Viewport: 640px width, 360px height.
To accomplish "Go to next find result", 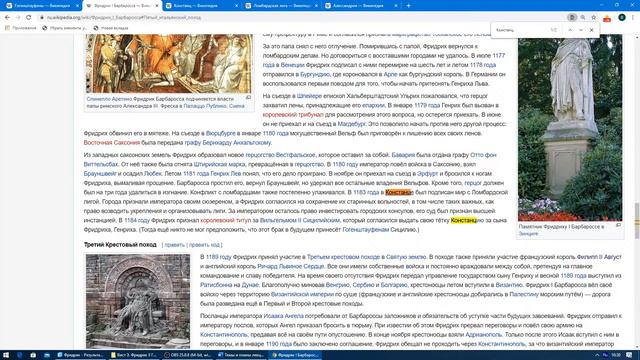I will pyautogui.click(x=581, y=30).
